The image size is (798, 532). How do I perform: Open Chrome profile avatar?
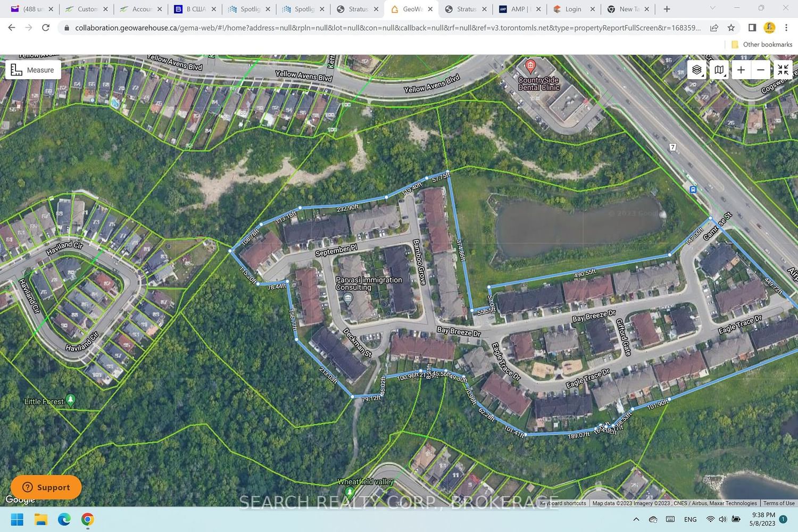[769, 28]
